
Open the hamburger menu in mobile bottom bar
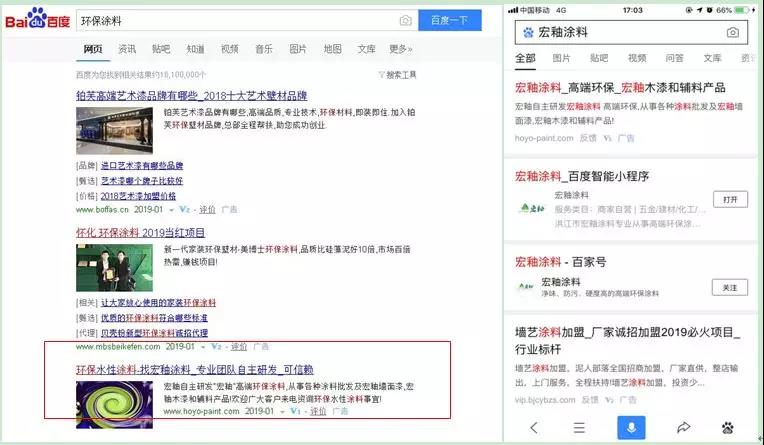click(580, 427)
